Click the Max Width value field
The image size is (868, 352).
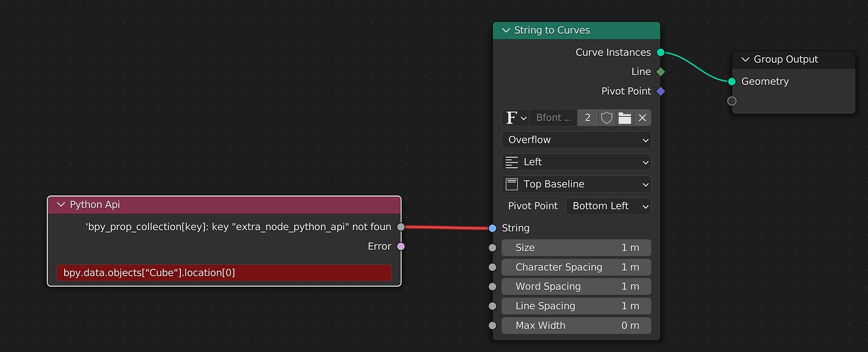[x=576, y=326]
